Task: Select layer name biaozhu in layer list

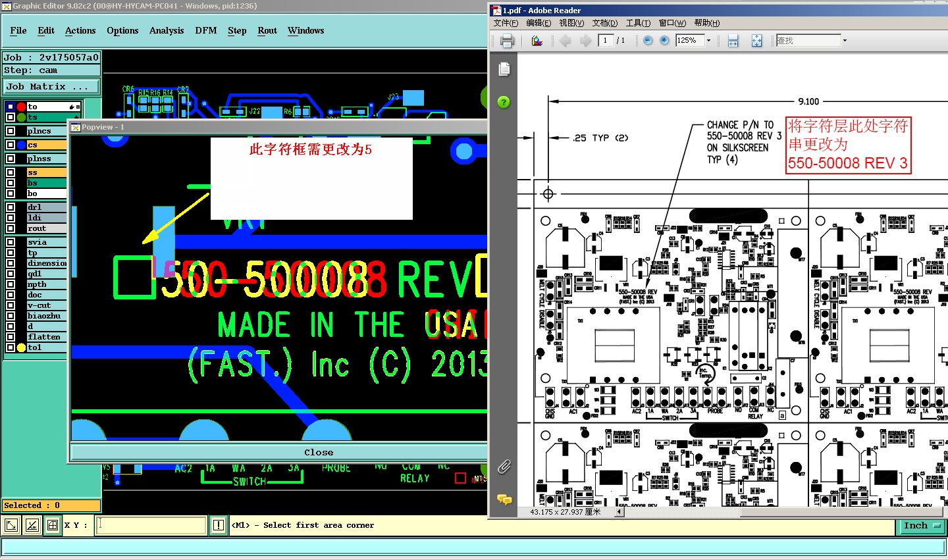Action: click(x=44, y=316)
